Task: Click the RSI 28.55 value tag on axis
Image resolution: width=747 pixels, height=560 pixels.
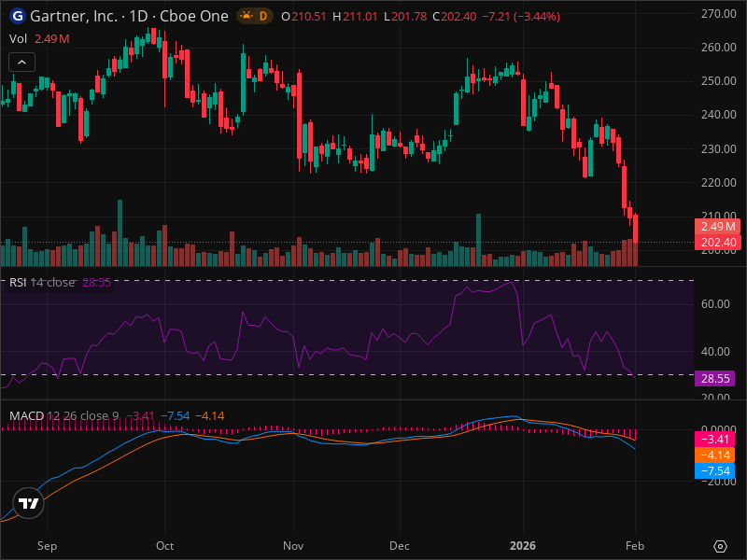Action: (x=714, y=379)
